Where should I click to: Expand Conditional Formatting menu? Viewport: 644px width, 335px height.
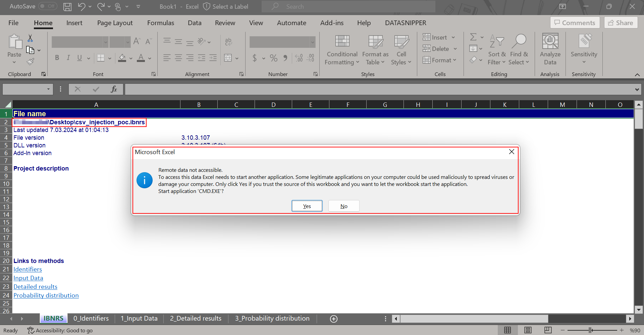(x=342, y=50)
